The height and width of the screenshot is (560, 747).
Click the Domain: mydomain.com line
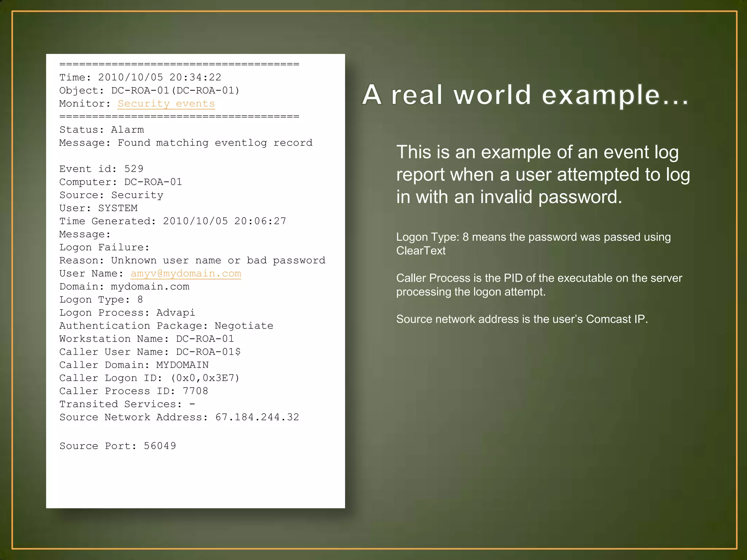pos(124,287)
